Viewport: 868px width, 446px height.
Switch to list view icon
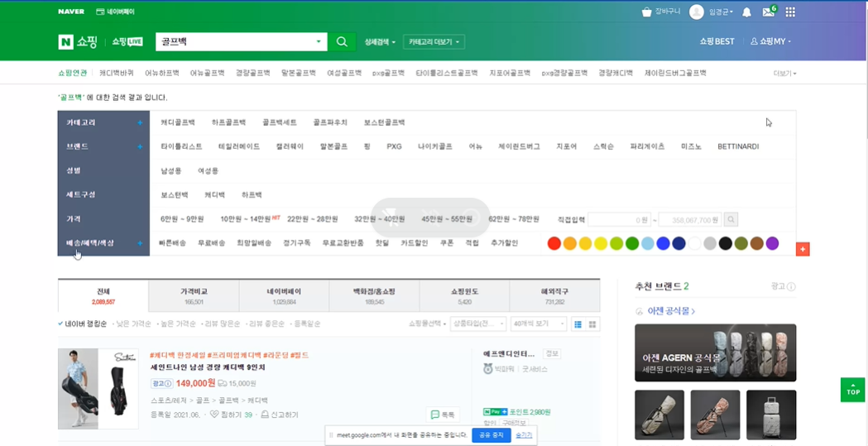(x=578, y=324)
